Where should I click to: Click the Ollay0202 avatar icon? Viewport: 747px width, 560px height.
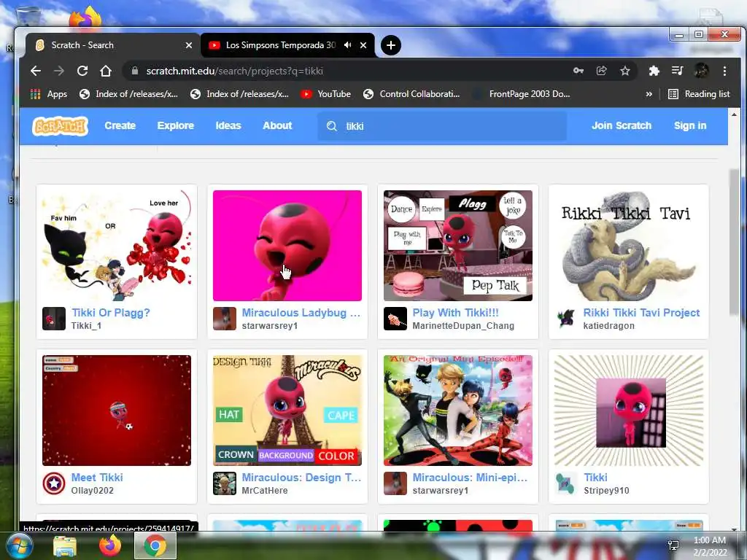54,484
